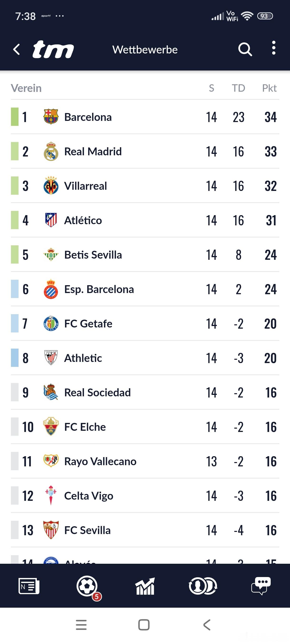Open the transfers icon in bottom bar
The width and height of the screenshot is (290, 644).
click(x=203, y=586)
